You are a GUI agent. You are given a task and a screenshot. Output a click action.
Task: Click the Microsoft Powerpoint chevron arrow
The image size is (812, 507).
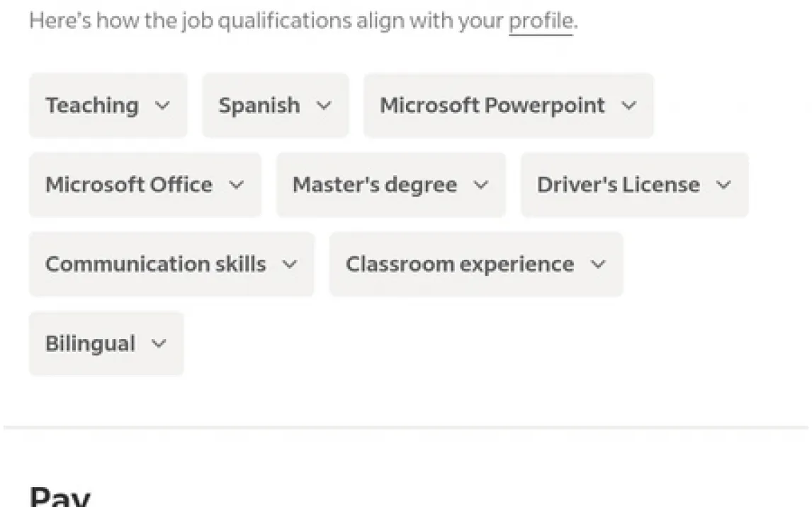coord(628,106)
